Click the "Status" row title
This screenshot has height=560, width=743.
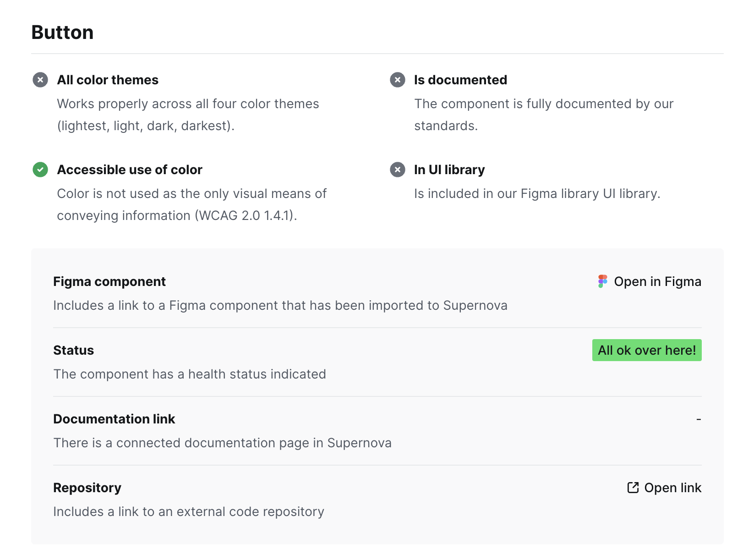coord(73,350)
